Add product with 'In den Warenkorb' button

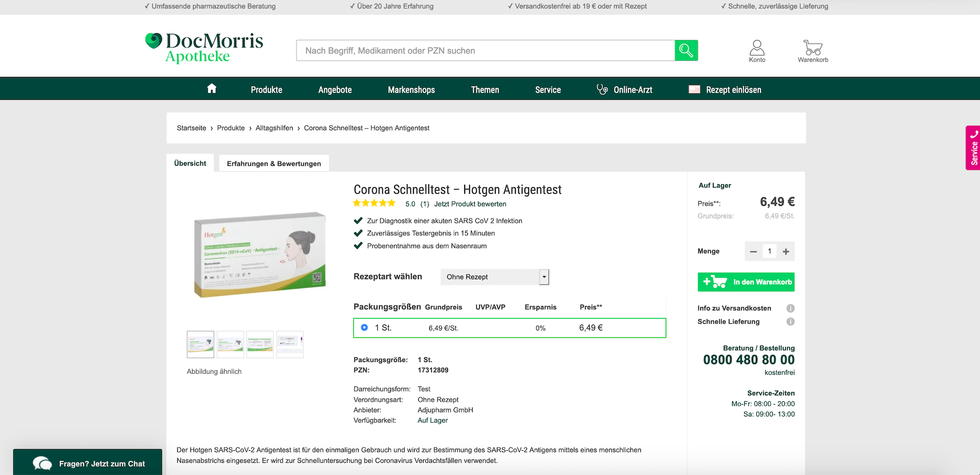(746, 282)
